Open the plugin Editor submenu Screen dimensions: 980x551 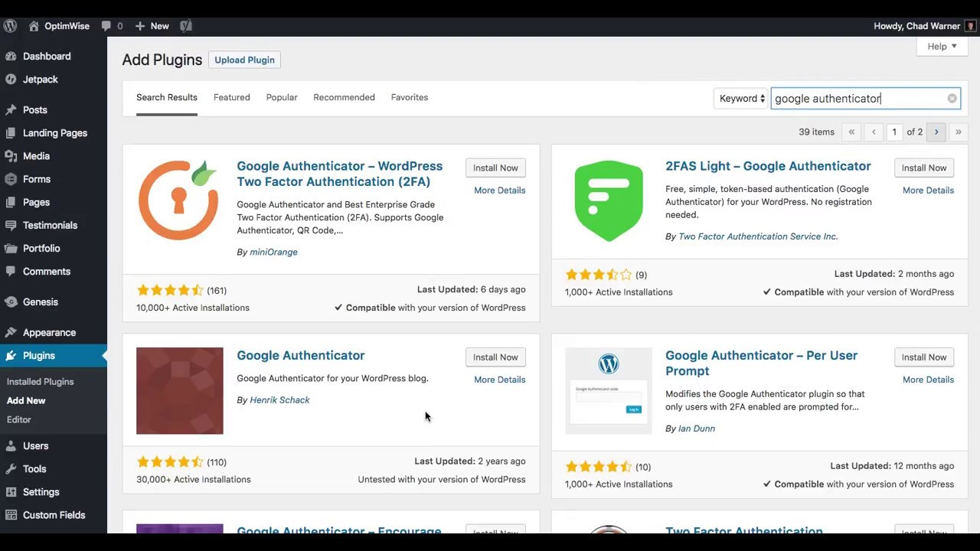click(x=19, y=420)
